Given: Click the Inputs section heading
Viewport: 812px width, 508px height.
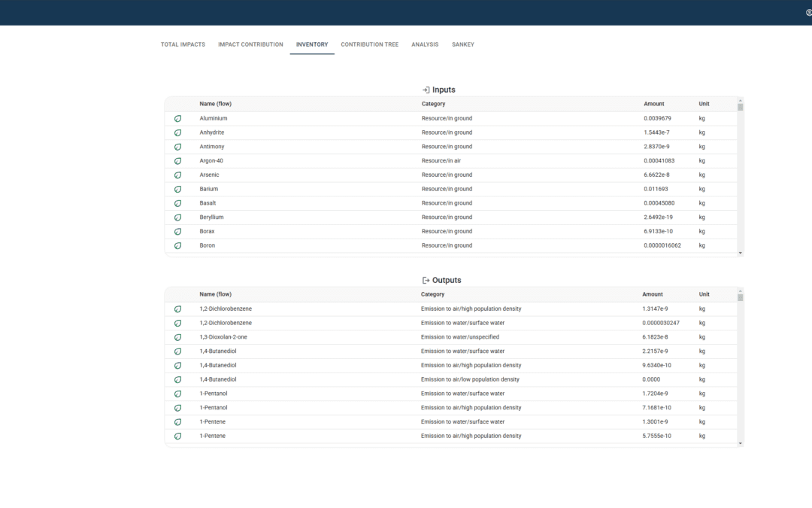Looking at the screenshot, I should click(x=444, y=90).
